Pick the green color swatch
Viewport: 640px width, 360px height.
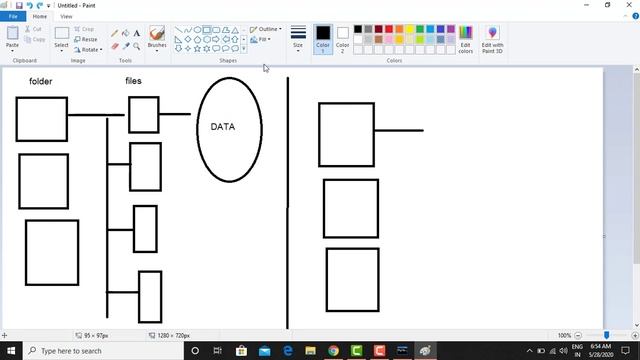420,29
